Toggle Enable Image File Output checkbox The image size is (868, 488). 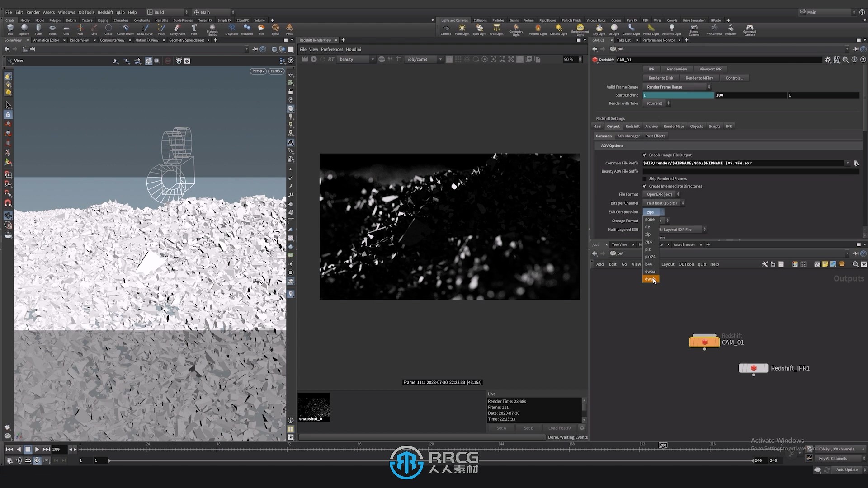click(644, 155)
